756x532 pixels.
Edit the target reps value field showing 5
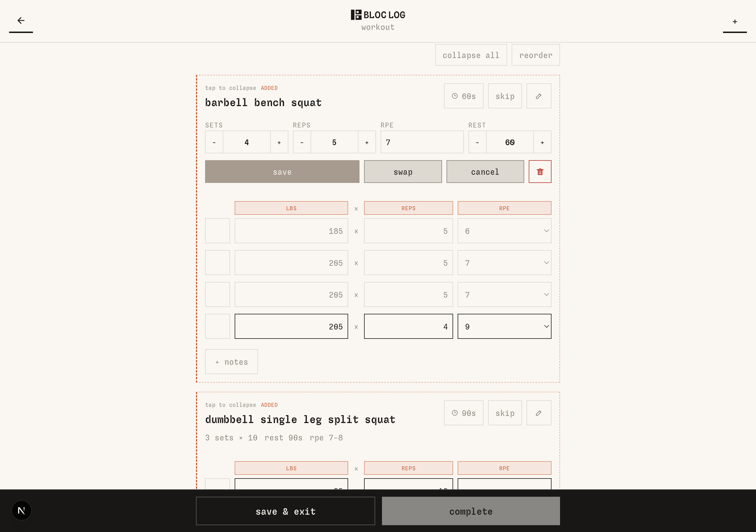point(334,142)
